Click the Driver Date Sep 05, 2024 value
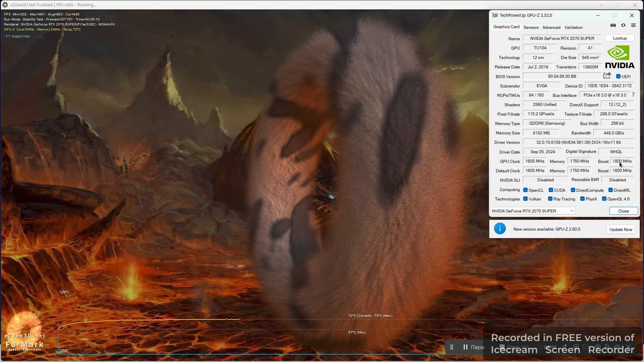 click(543, 152)
